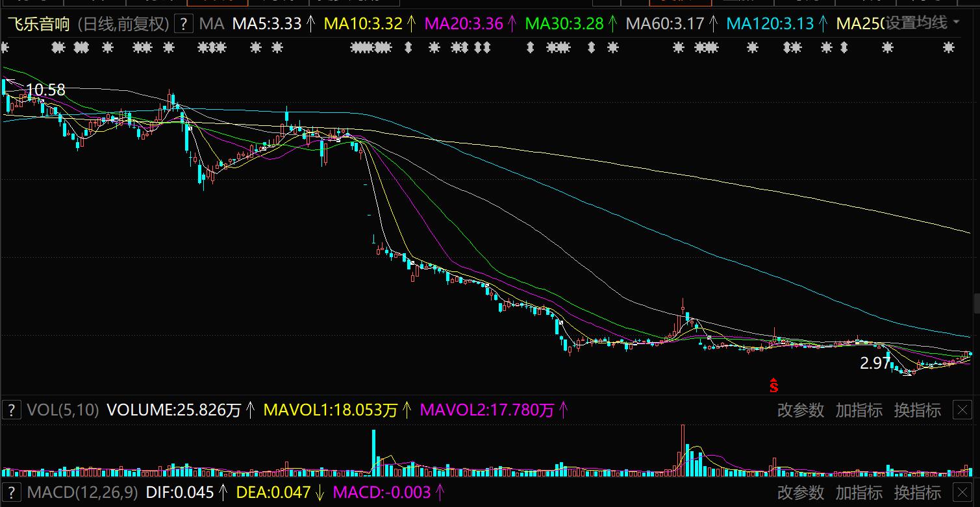This screenshot has height=507, width=980.
Task: Close the VOL indicator panel
Action: pyautogui.click(x=962, y=410)
